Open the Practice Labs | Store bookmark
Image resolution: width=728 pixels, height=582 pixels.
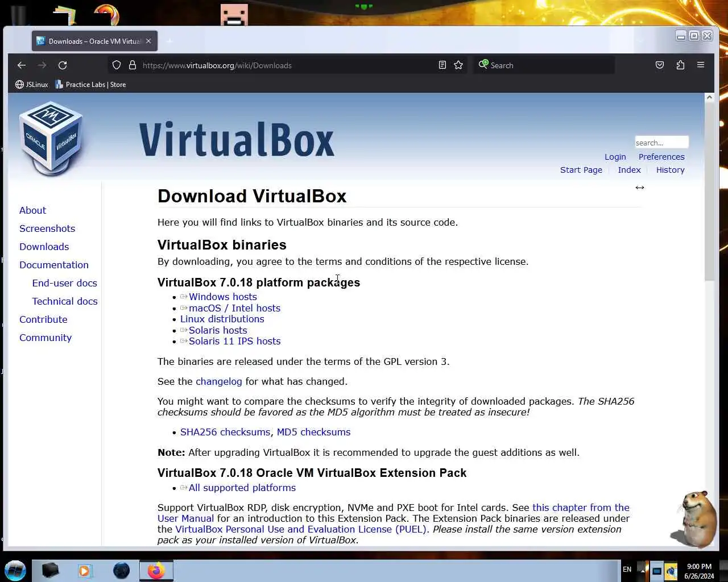point(90,85)
